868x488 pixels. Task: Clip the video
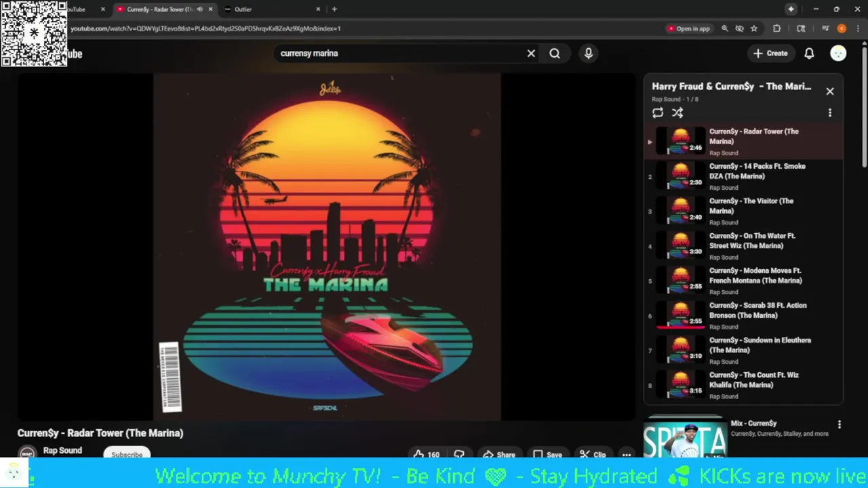point(593,454)
